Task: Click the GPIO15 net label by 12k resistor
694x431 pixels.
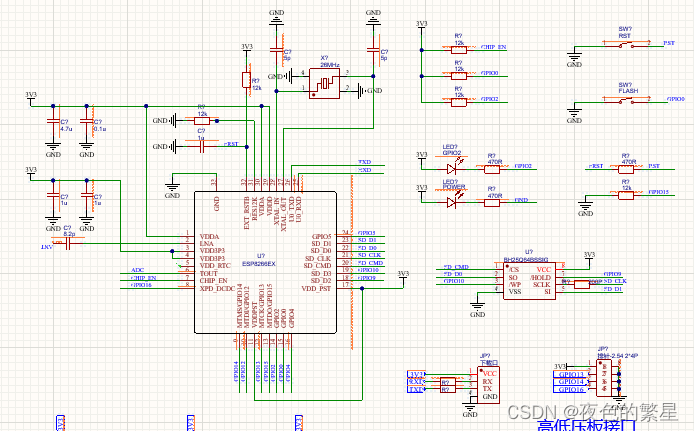Action: pyautogui.click(x=659, y=192)
